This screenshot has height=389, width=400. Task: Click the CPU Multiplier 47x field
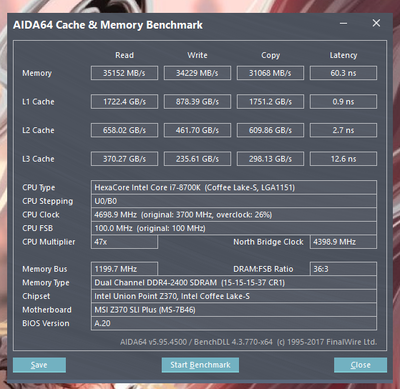[x=124, y=242]
